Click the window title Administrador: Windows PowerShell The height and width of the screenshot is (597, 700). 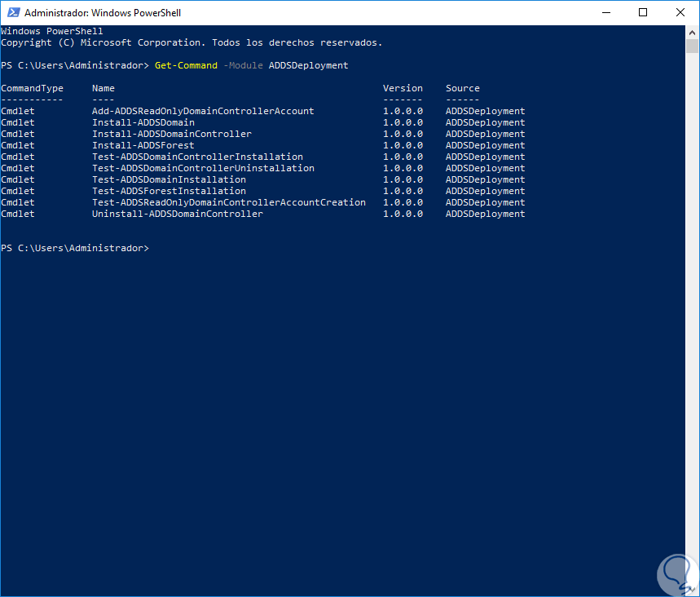click(103, 12)
